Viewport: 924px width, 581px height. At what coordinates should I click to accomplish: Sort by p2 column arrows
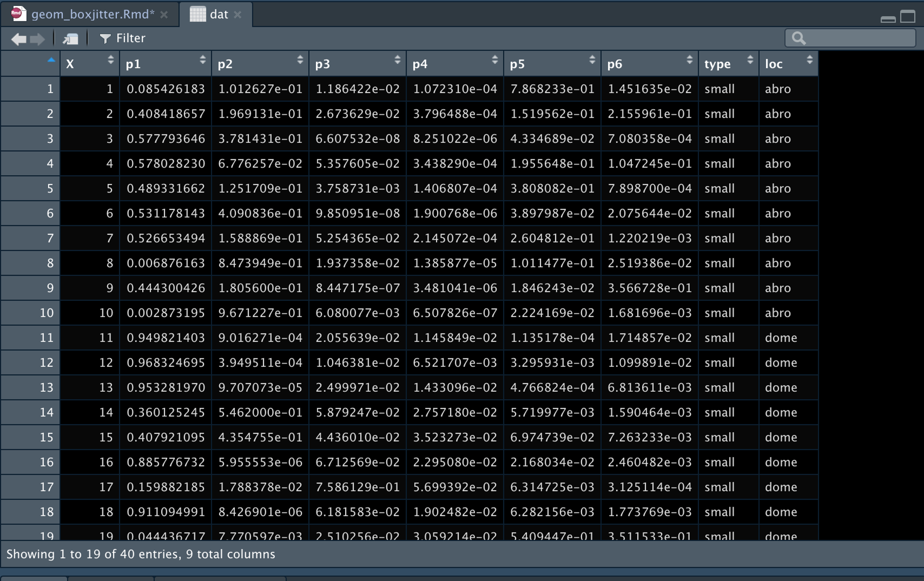[x=300, y=60]
